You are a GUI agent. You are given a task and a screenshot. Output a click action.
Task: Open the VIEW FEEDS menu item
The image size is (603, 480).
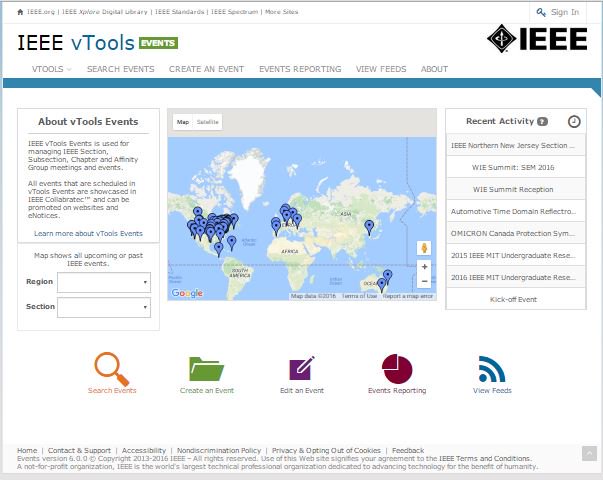click(381, 69)
